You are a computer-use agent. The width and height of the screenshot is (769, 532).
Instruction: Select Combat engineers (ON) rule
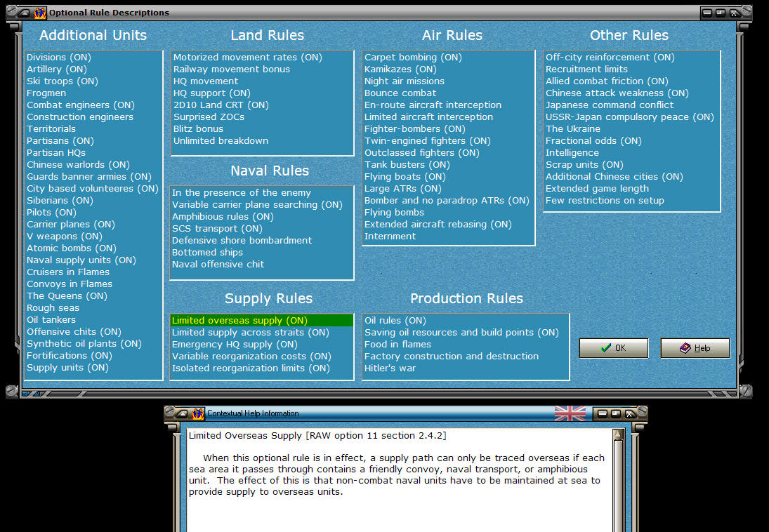pos(81,105)
